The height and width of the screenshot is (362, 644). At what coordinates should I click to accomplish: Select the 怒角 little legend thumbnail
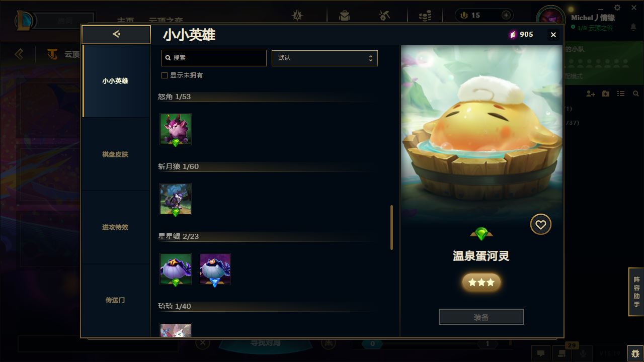(x=176, y=129)
